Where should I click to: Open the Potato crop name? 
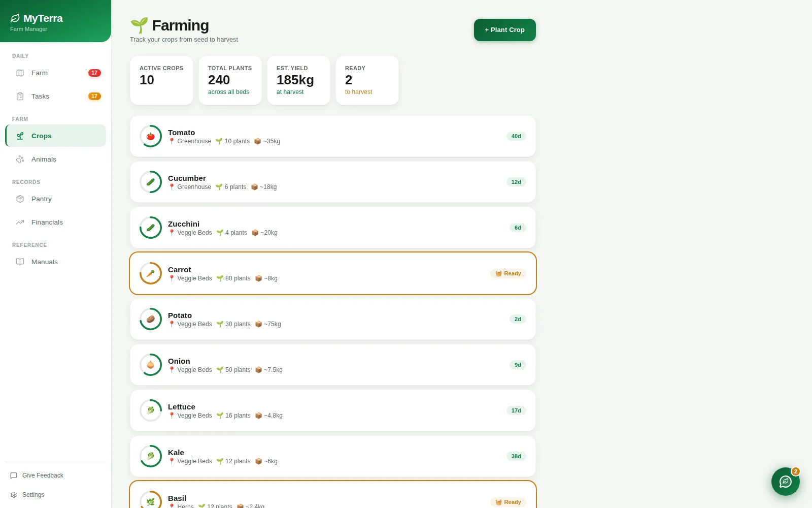180,315
